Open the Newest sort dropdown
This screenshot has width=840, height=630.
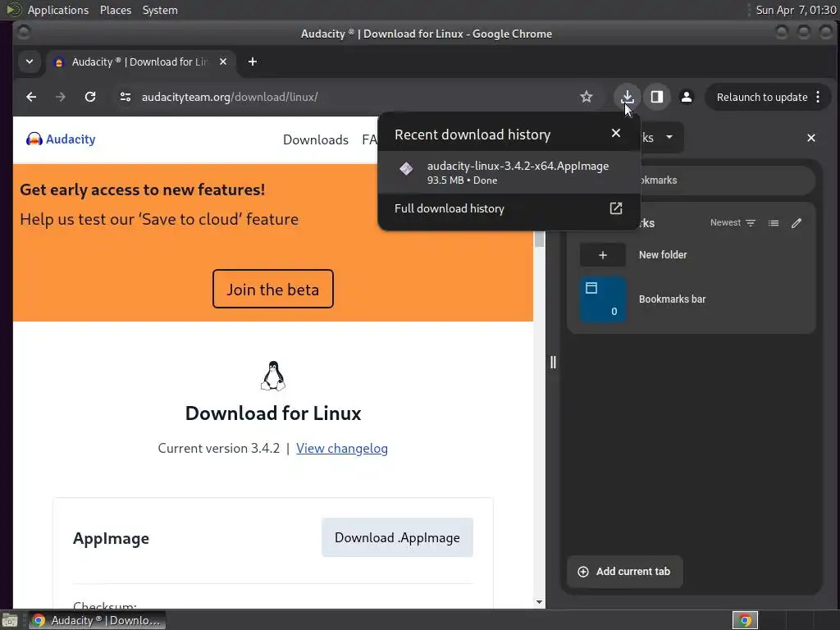pyautogui.click(x=733, y=223)
